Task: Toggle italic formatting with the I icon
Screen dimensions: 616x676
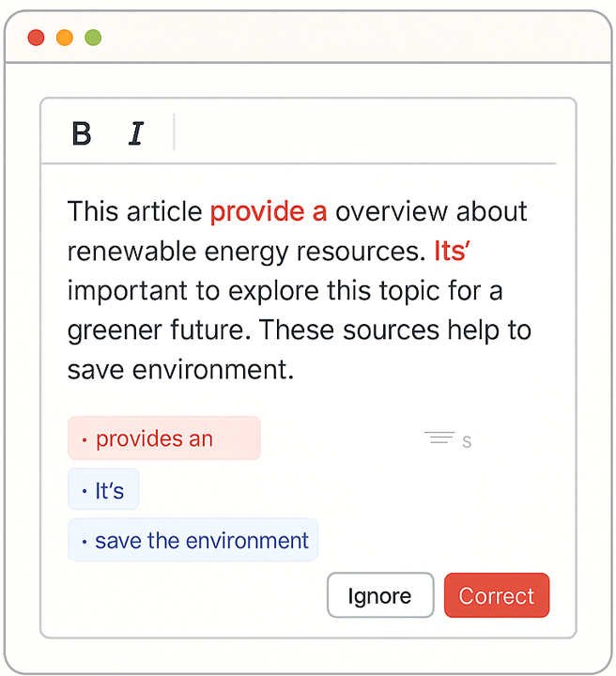Action: click(136, 134)
